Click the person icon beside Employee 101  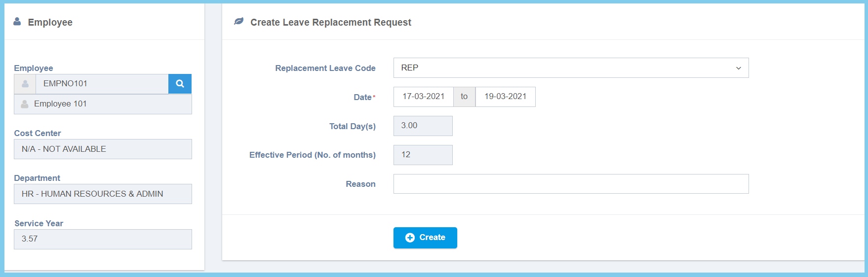[25, 104]
